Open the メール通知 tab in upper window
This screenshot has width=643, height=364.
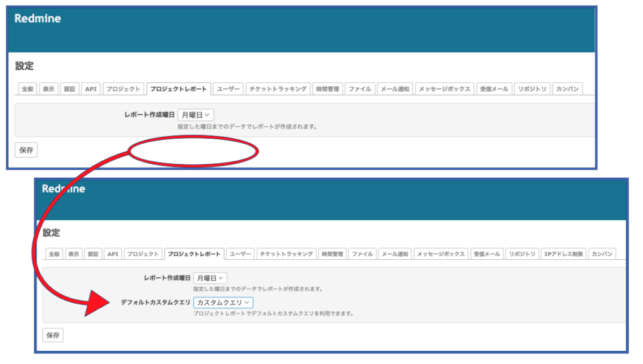pos(395,89)
